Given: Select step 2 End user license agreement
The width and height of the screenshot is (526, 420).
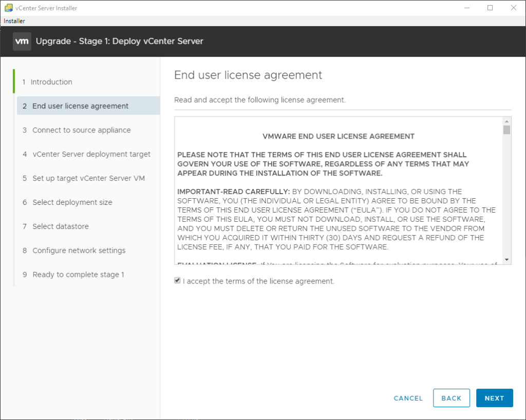Looking at the screenshot, I should [x=88, y=106].
